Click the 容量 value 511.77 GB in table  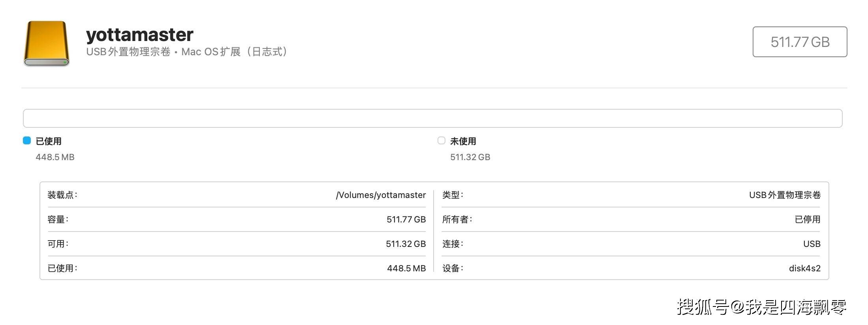pyautogui.click(x=406, y=219)
